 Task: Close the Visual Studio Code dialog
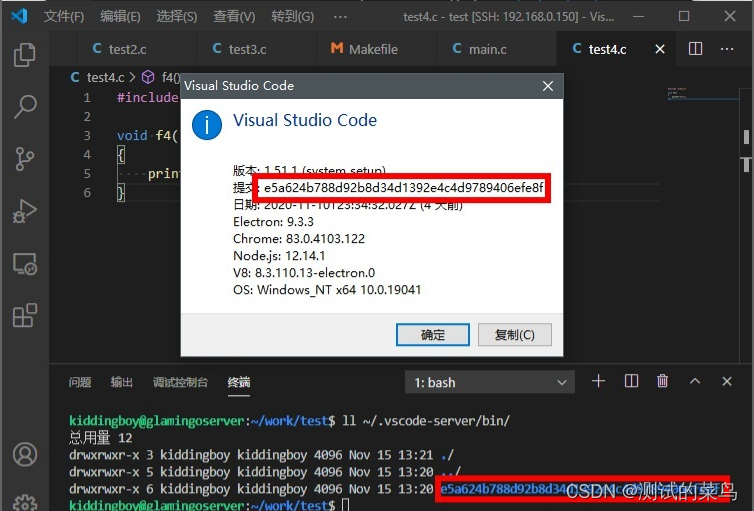pyautogui.click(x=548, y=86)
